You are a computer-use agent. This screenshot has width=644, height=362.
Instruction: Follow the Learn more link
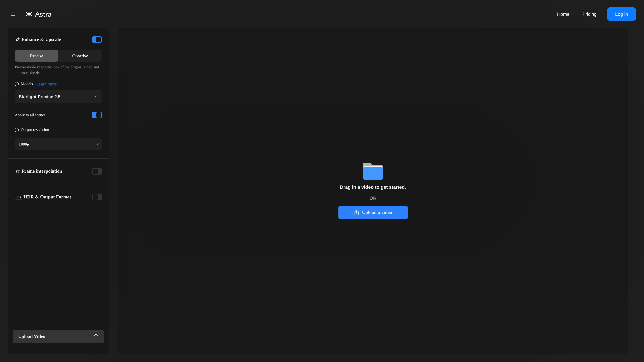[x=46, y=84]
